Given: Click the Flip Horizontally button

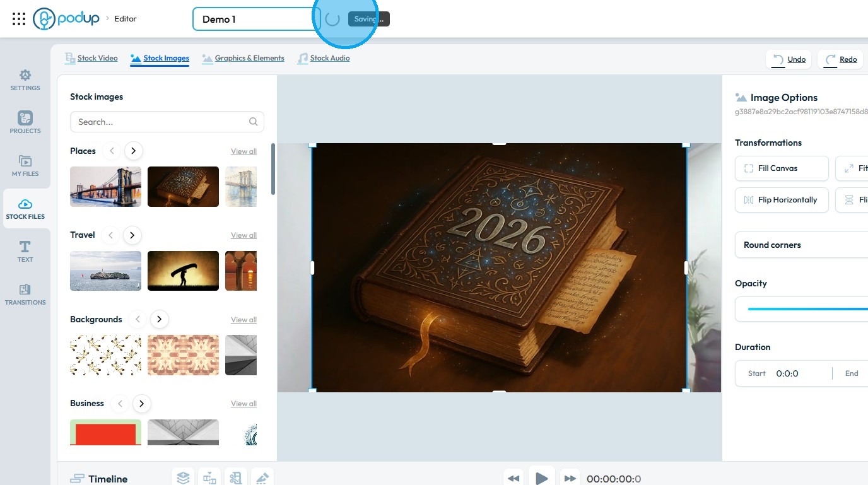Looking at the screenshot, I should [x=782, y=200].
